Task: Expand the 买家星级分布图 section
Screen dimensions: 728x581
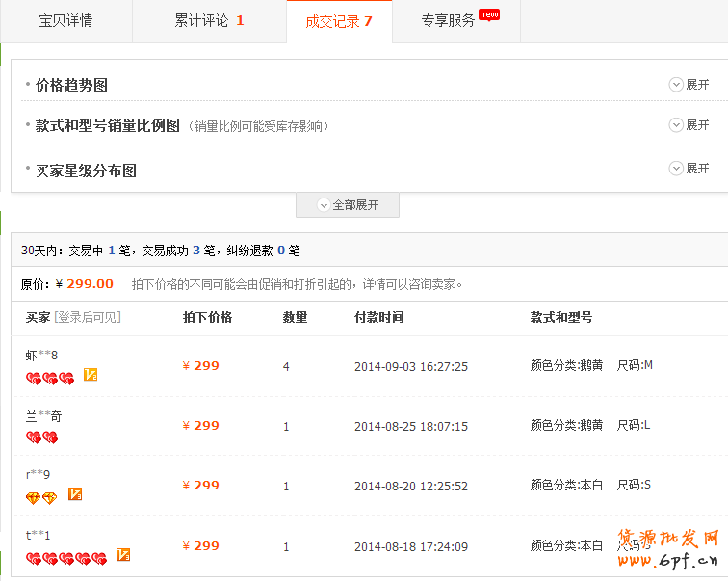Action: 689,169
